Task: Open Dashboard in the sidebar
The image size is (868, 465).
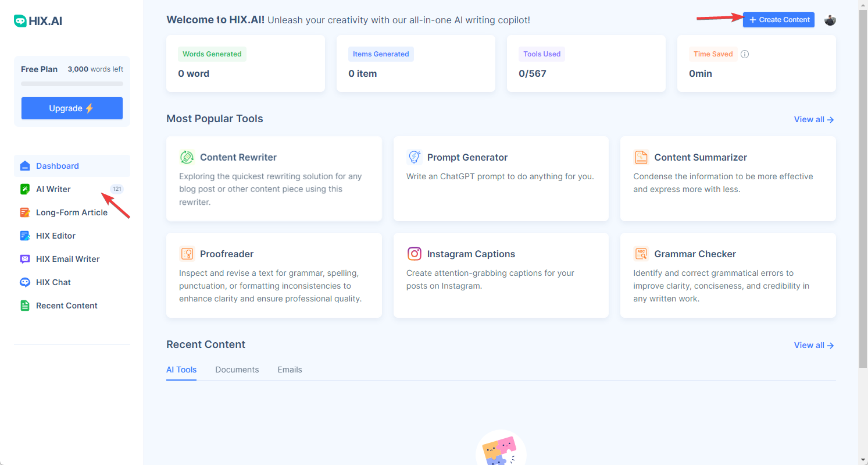Action: (72, 166)
